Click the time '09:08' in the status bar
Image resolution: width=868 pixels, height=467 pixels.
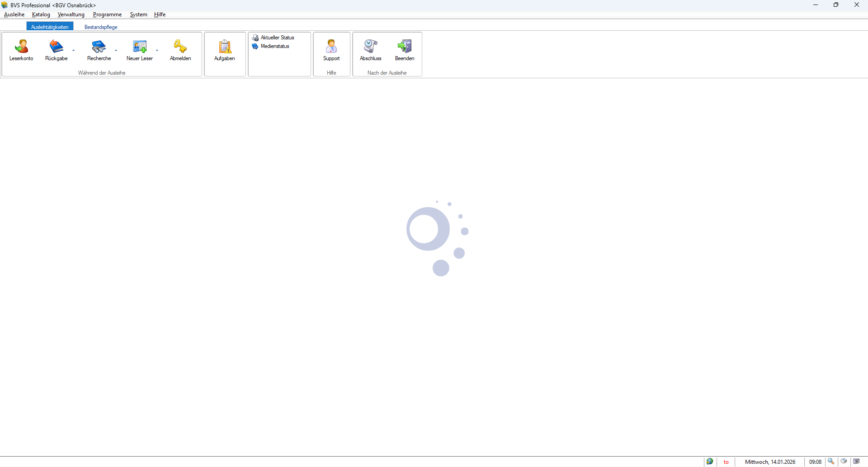pos(815,462)
